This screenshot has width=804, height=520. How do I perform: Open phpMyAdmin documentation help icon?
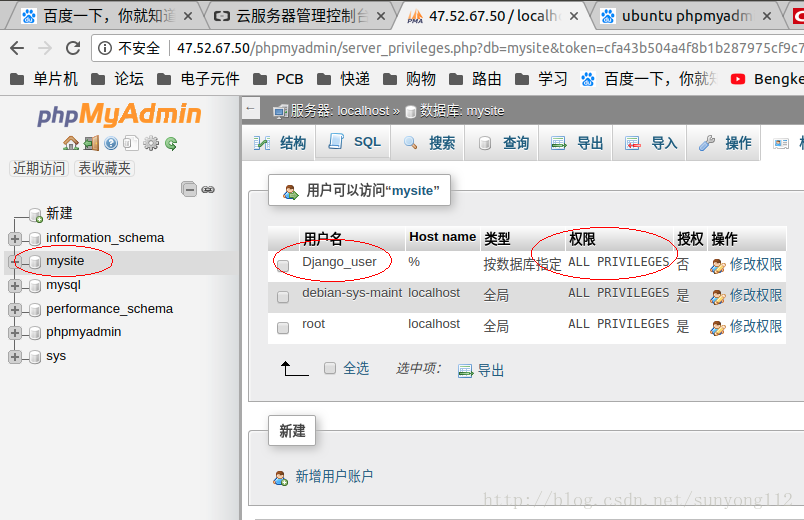pyautogui.click(x=111, y=143)
